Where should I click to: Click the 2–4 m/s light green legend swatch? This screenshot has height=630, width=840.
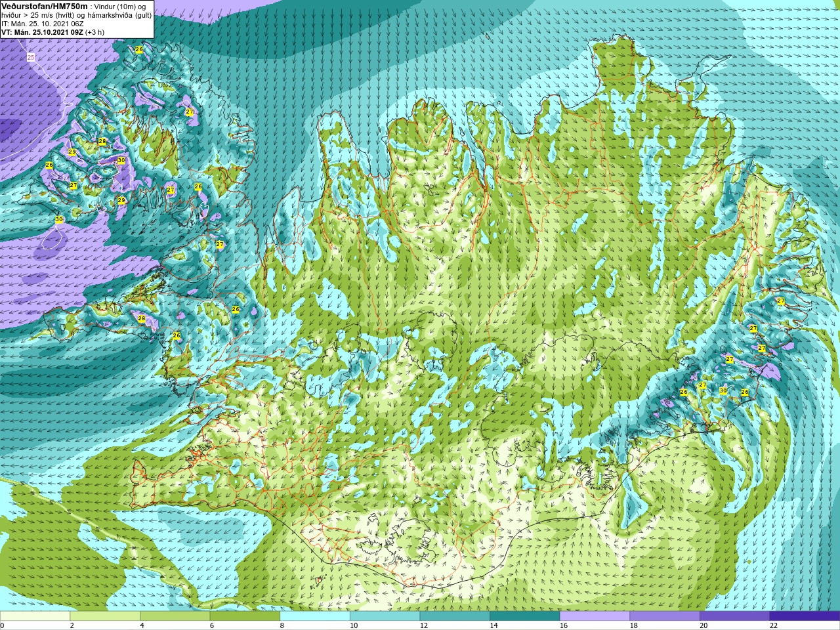point(105,616)
